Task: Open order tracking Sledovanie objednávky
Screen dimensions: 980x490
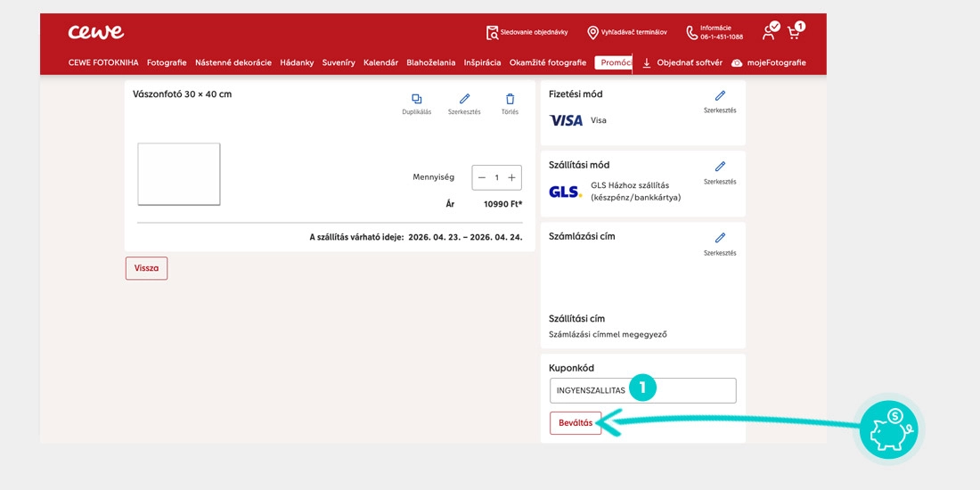Action: point(527,32)
